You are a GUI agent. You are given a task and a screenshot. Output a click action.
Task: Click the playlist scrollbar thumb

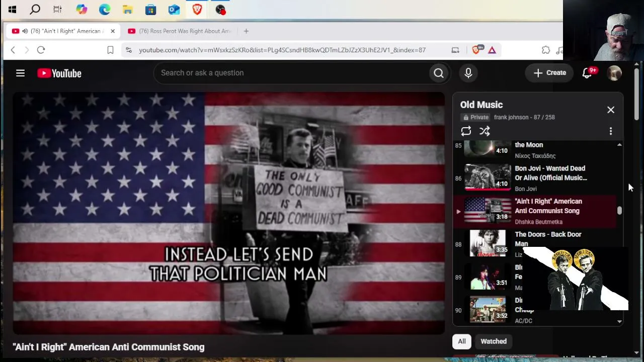point(619,211)
